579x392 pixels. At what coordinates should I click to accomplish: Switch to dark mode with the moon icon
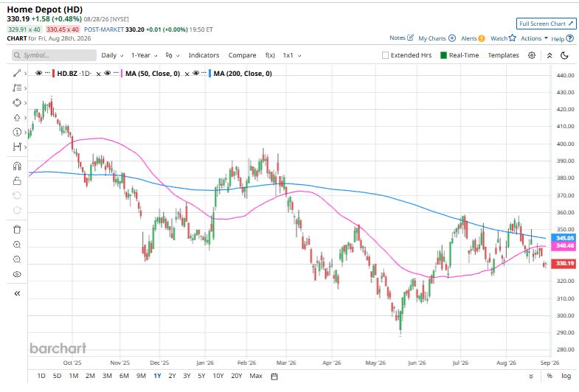pyautogui.click(x=564, y=55)
